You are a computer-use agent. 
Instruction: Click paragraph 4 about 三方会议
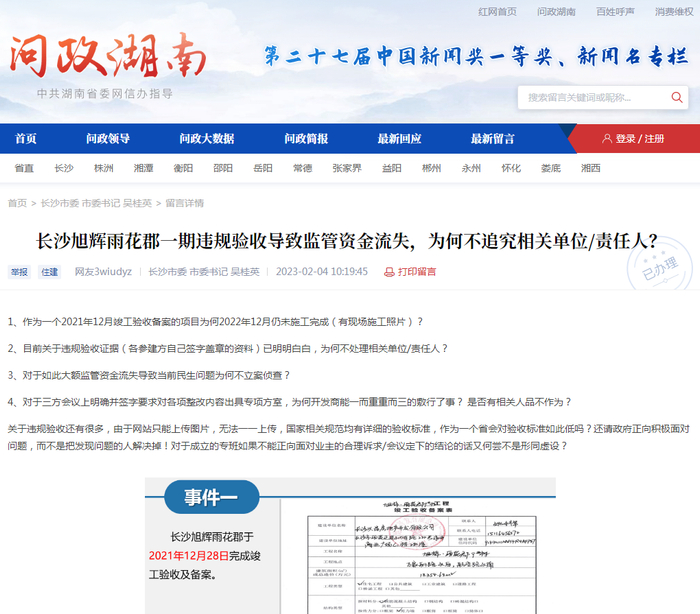pyautogui.click(x=289, y=402)
